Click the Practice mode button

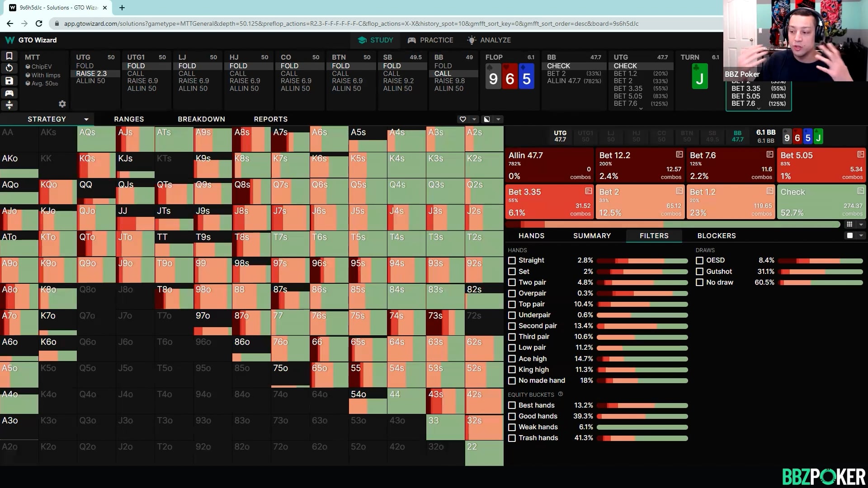pos(430,40)
